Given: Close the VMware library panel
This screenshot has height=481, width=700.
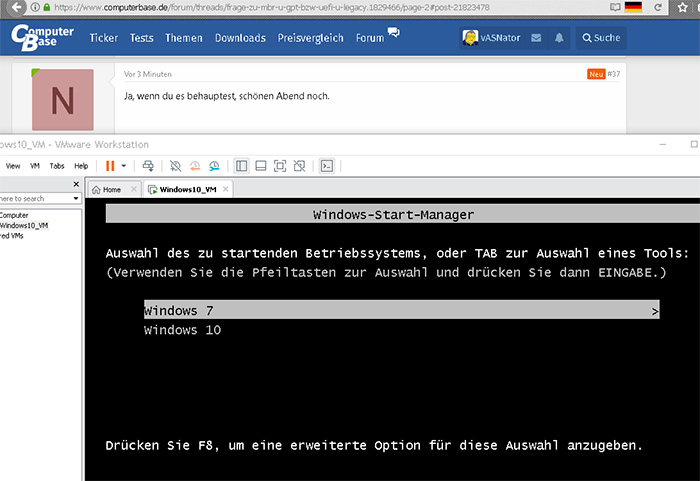Looking at the screenshot, I should coord(76,184).
